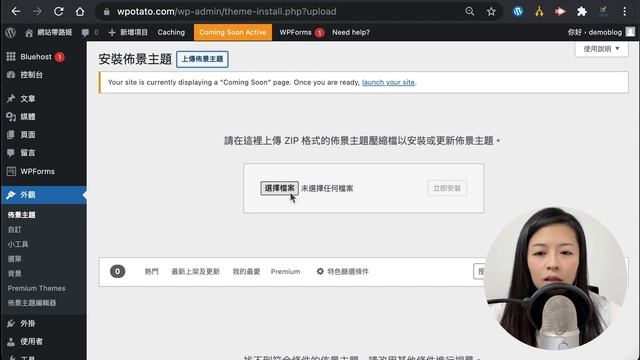
Task: Open the Chrome three-dot menu
Action: click(624, 11)
